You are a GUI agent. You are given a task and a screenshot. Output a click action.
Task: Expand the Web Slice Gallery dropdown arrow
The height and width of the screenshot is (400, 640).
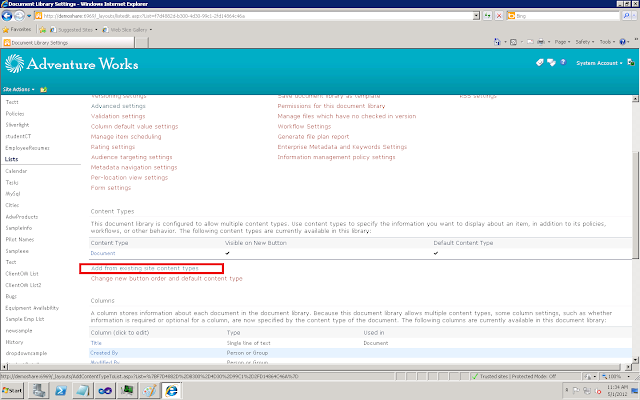[151, 30]
